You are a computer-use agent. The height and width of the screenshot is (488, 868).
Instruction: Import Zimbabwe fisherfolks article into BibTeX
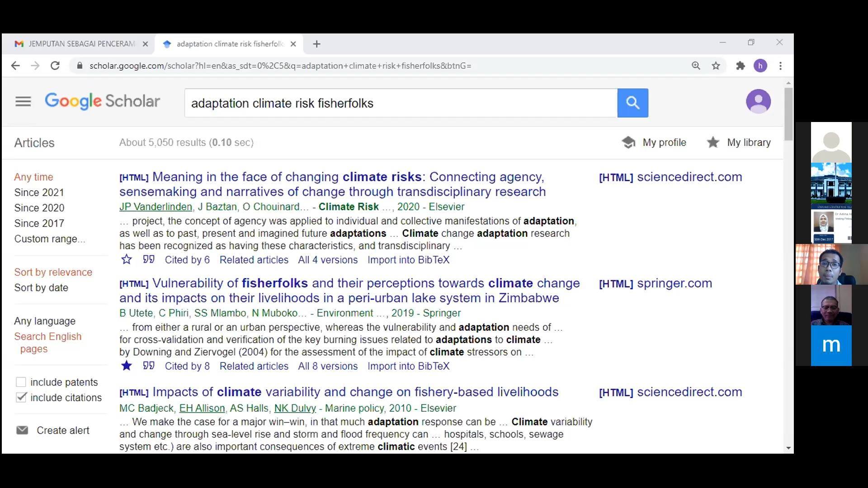[408, 366]
